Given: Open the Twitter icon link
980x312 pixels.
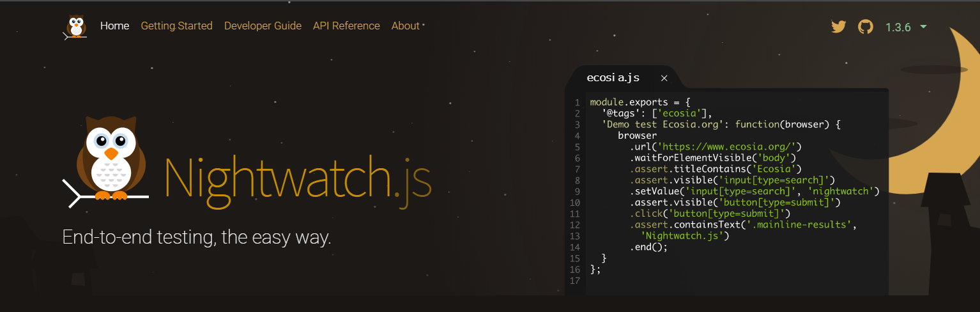Looking at the screenshot, I should pyautogui.click(x=838, y=27).
